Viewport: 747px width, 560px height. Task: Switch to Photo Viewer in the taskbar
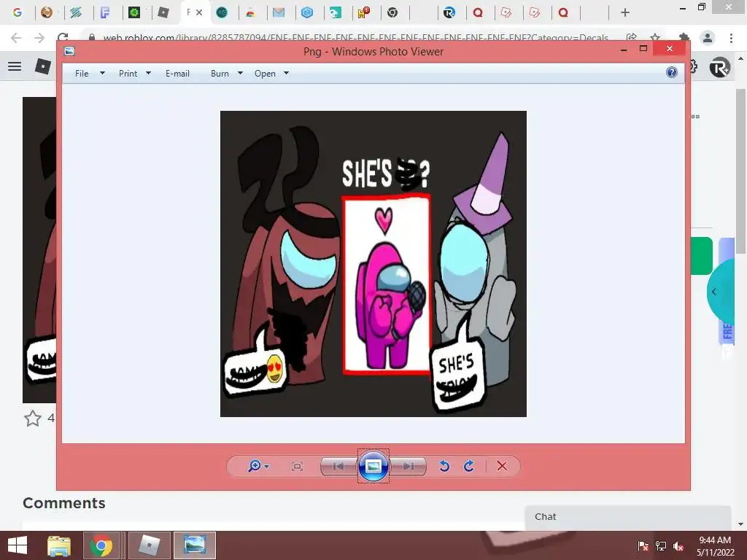195,545
